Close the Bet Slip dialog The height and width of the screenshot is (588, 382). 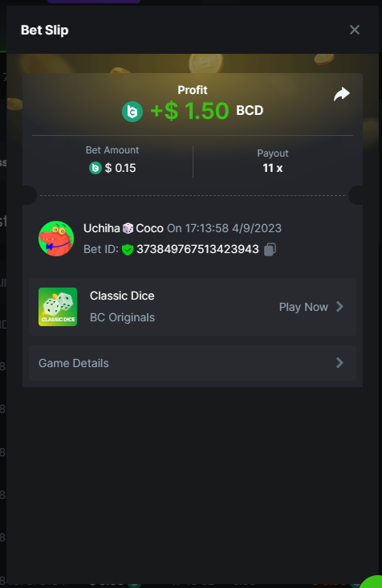point(354,30)
